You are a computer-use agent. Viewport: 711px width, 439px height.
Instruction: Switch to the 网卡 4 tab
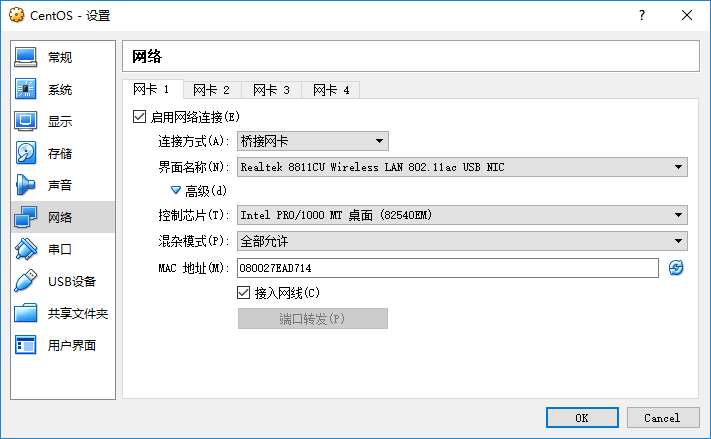[331, 90]
